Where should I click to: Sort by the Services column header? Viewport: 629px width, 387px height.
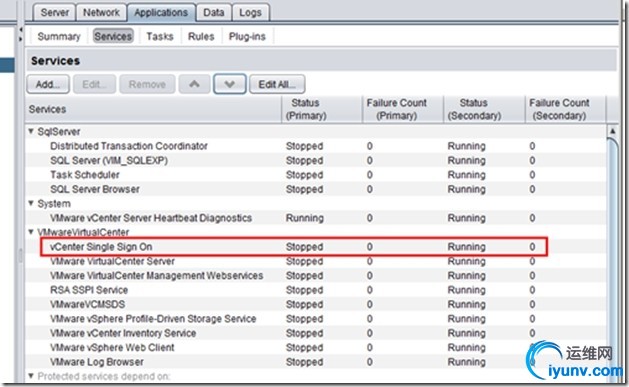154,109
